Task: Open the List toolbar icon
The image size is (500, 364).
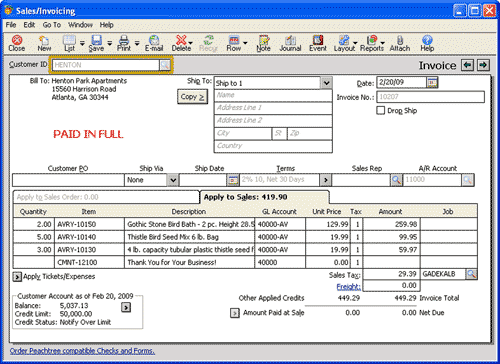Action: pyautogui.click(x=69, y=43)
